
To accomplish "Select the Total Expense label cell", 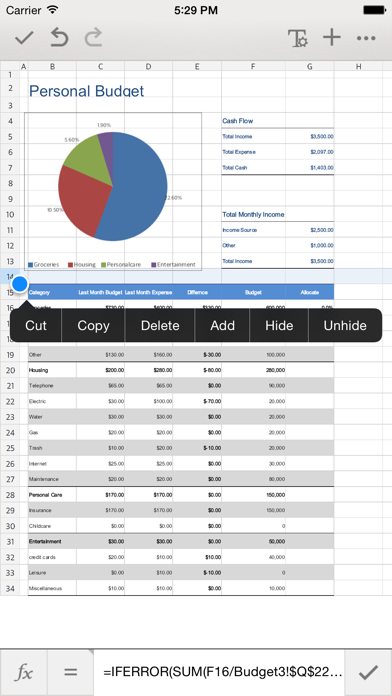I will 239,152.
